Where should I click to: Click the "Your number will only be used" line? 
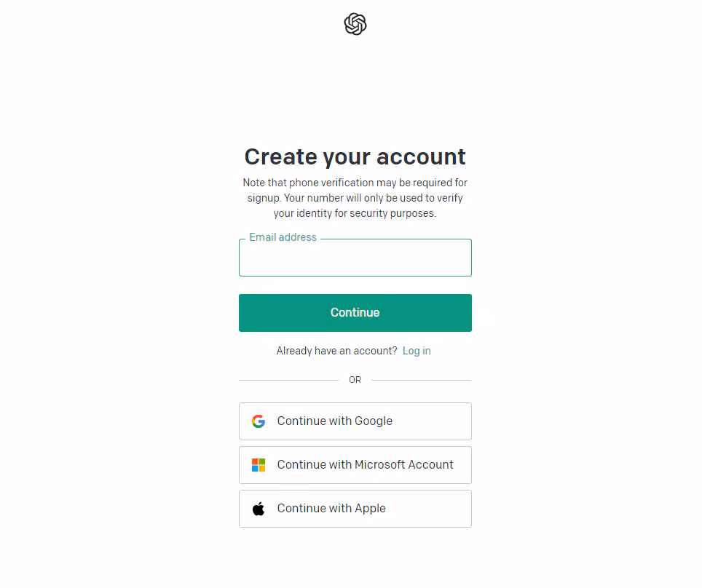click(355, 198)
